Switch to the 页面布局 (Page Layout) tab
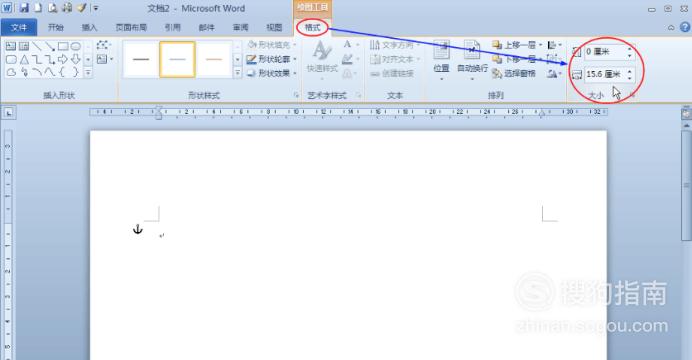The width and height of the screenshot is (692, 360). pyautogui.click(x=131, y=27)
